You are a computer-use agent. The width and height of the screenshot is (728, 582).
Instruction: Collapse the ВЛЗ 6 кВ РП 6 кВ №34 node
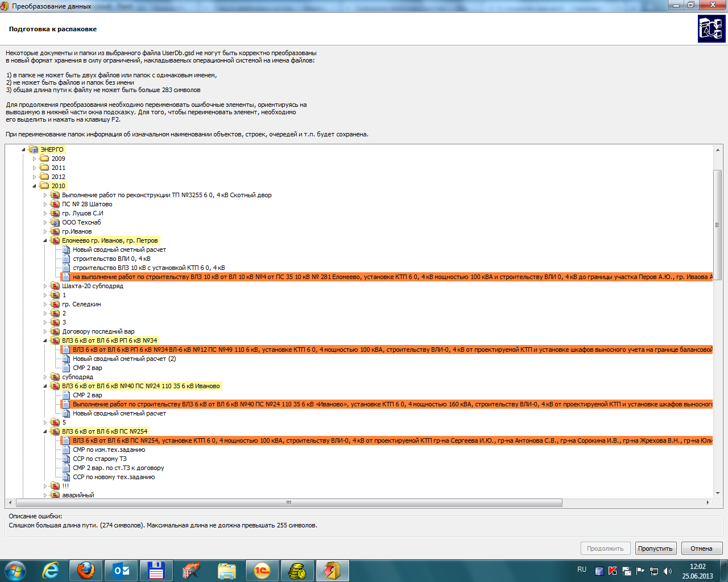point(45,340)
